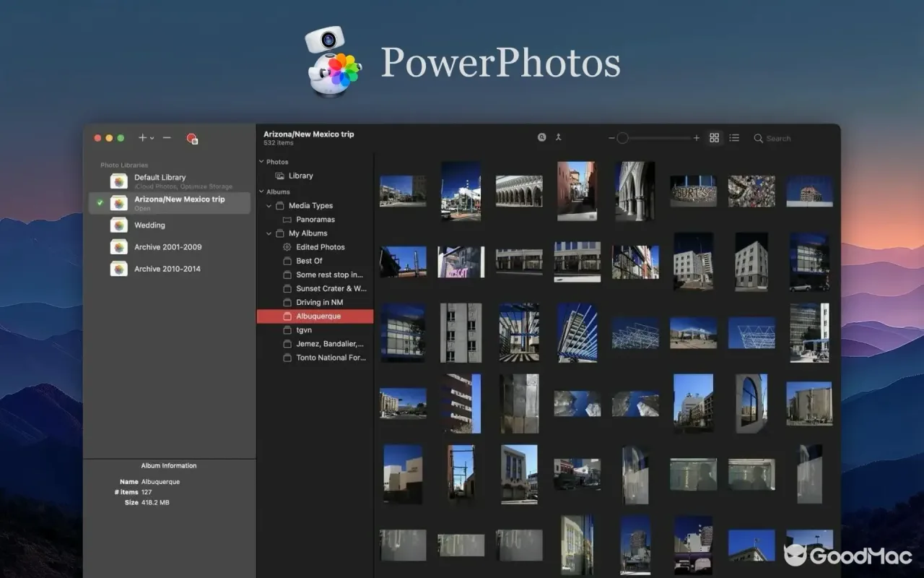Switch to list view
The width and height of the screenshot is (924, 578).
click(x=734, y=138)
